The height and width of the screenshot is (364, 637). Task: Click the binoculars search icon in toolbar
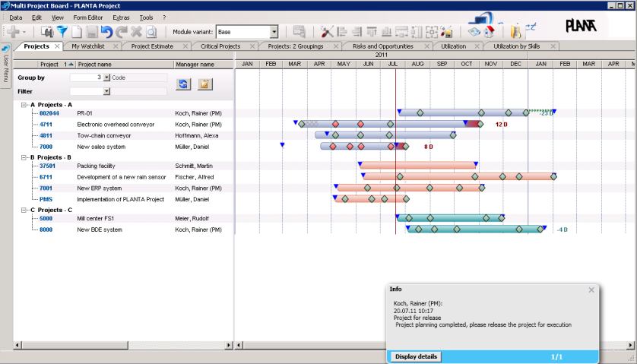(46, 32)
